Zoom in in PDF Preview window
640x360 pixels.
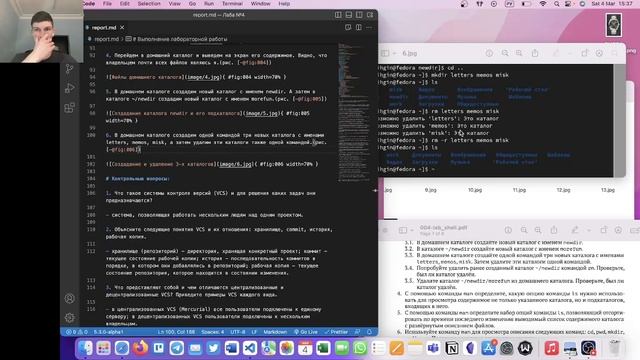click(538, 230)
